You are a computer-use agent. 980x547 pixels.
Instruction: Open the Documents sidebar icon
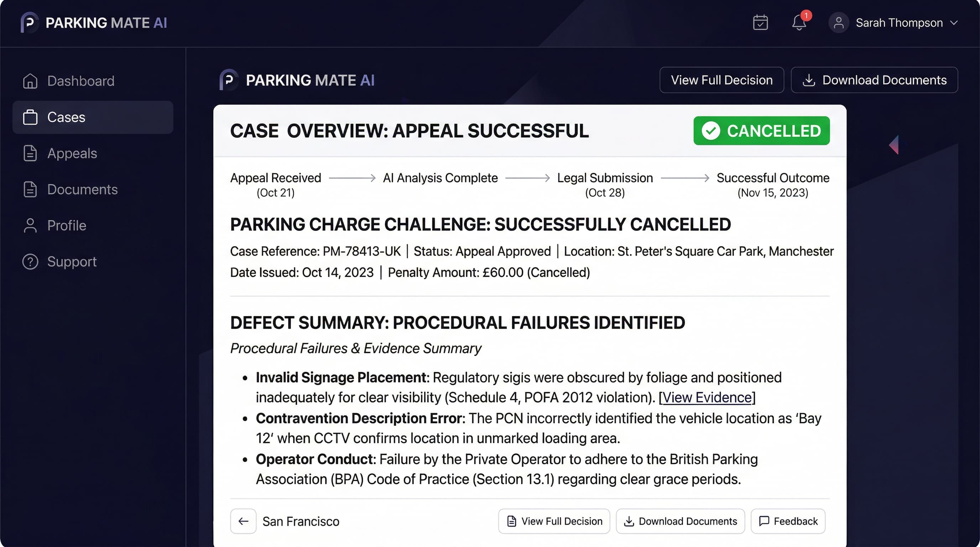click(x=30, y=189)
